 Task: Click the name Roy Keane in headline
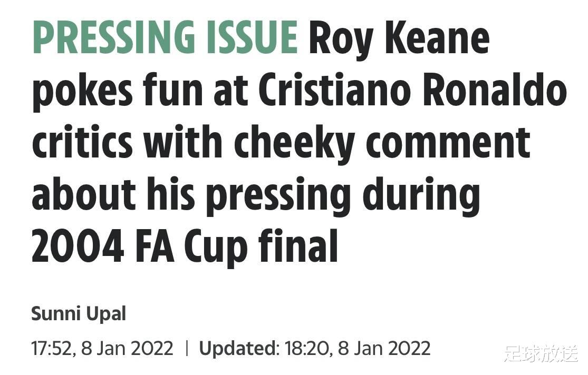(399, 40)
